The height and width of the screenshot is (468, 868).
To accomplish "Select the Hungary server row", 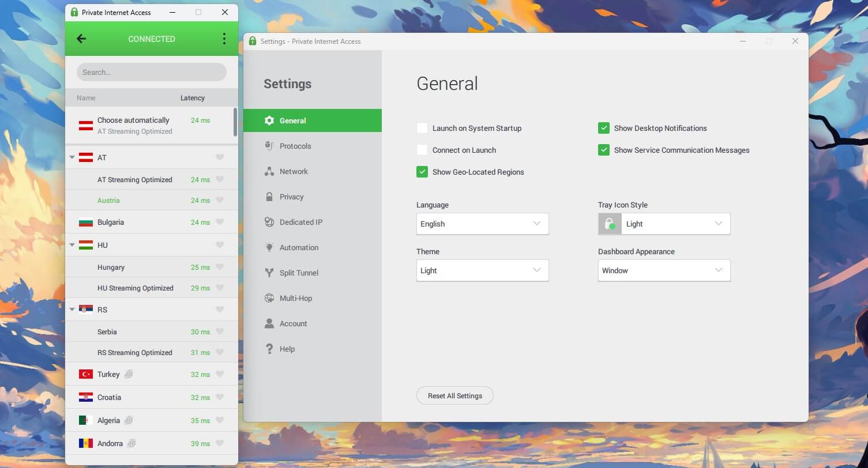I will [x=151, y=267].
